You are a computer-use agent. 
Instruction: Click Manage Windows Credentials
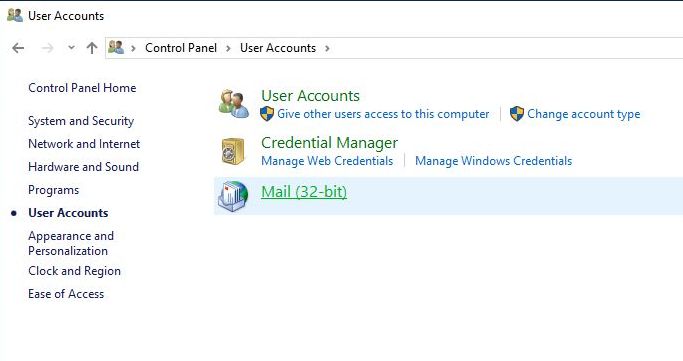tap(494, 161)
